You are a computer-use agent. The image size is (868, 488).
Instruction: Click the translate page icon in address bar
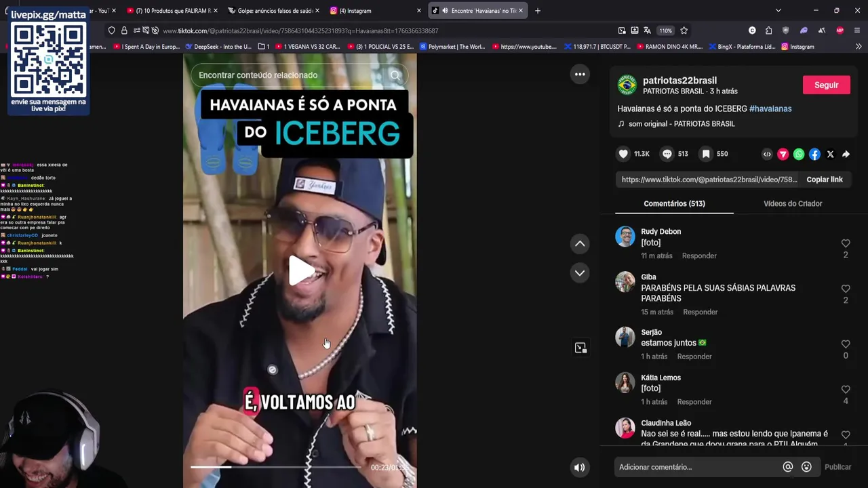pyautogui.click(x=647, y=30)
